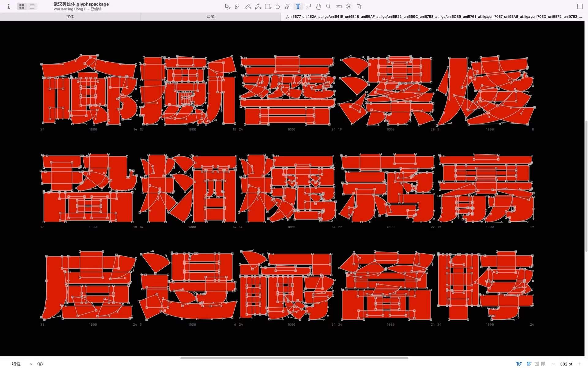Open the font info button
This screenshot has height=368, width=588.
tap(9, 6)
